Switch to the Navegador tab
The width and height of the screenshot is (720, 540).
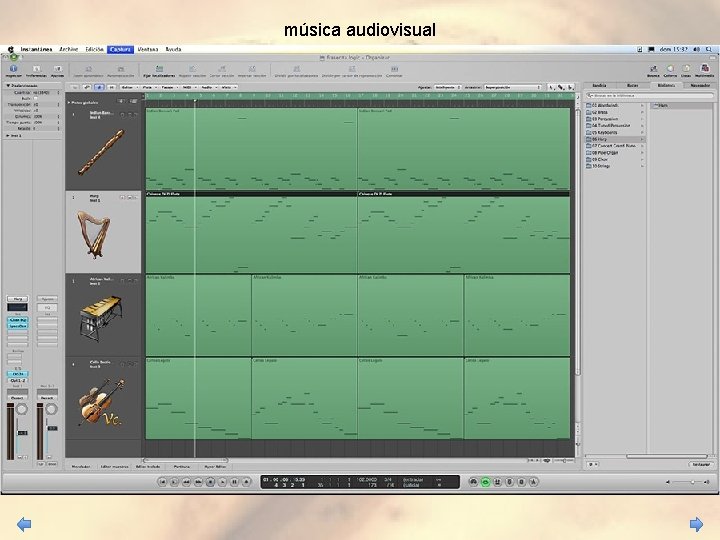(x=699, y=85)
